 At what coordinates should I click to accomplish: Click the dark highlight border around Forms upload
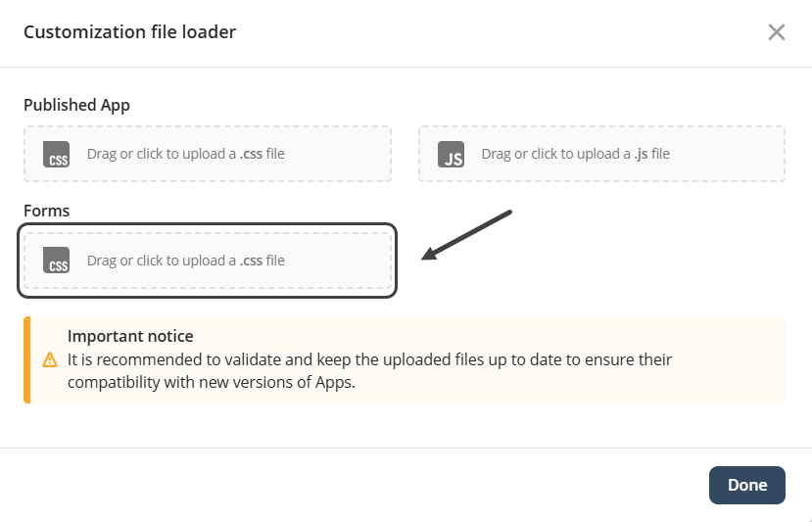(395, 261)
